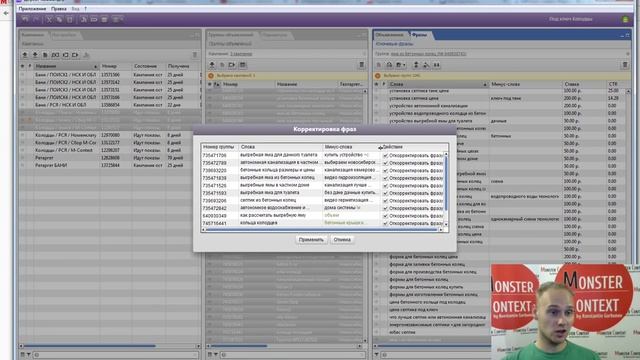Select the 'Ретаргет БАНИ' campaign row
Image resolution: width=640 pixels, height=360 pixels.
[110, 165]
